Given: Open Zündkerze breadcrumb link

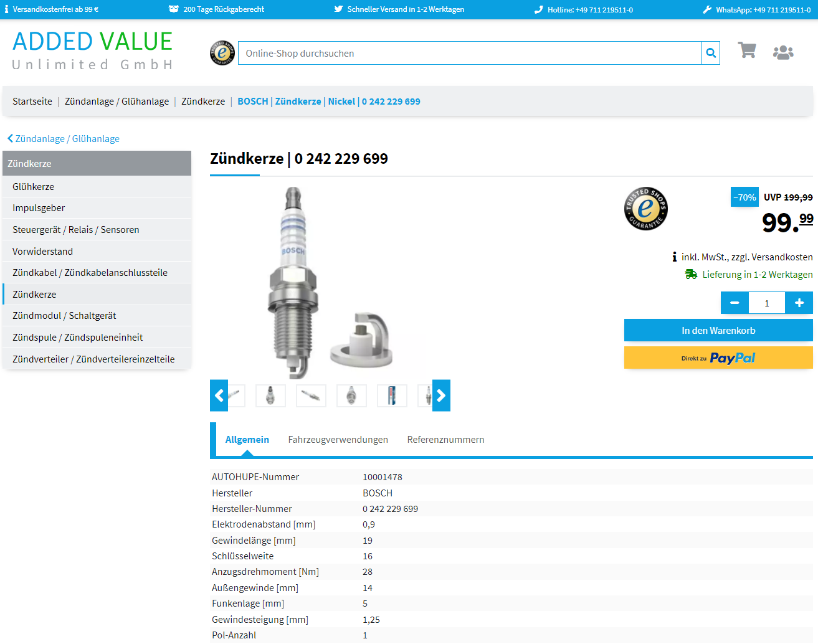Looking at the screenshot, I should pyautogui.click(x=203, y=101).
